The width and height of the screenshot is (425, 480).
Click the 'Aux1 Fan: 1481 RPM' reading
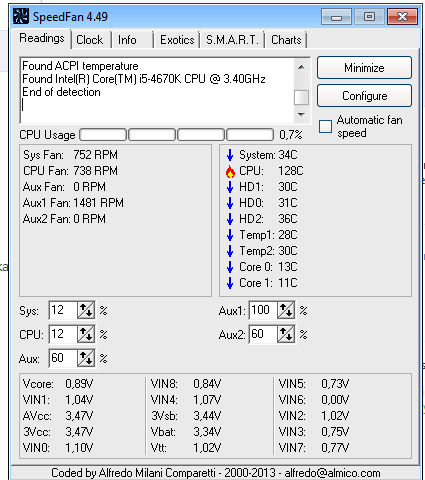73,203
